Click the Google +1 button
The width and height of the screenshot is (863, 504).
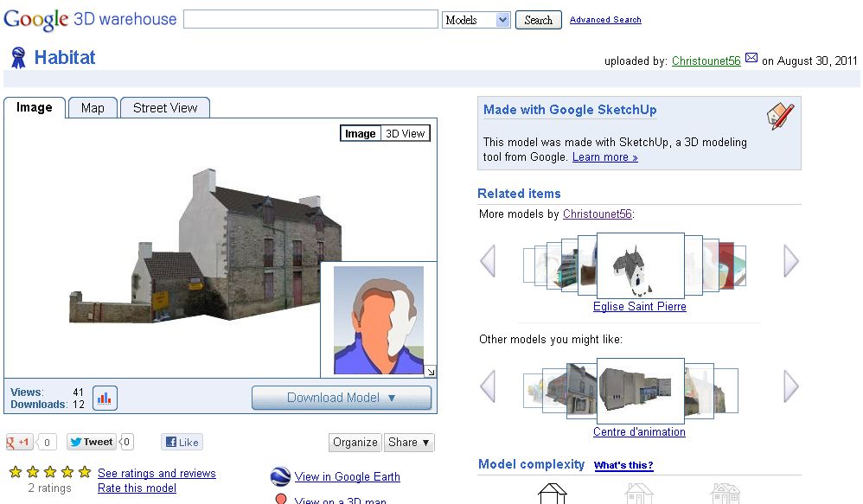click(19, 442)
